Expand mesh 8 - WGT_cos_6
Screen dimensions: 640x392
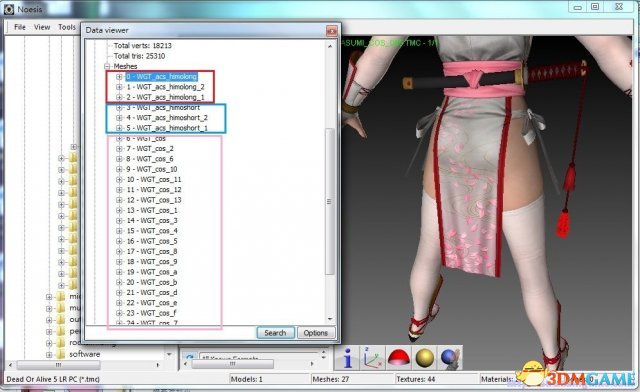pyautogui.click(x=119, y=159)
